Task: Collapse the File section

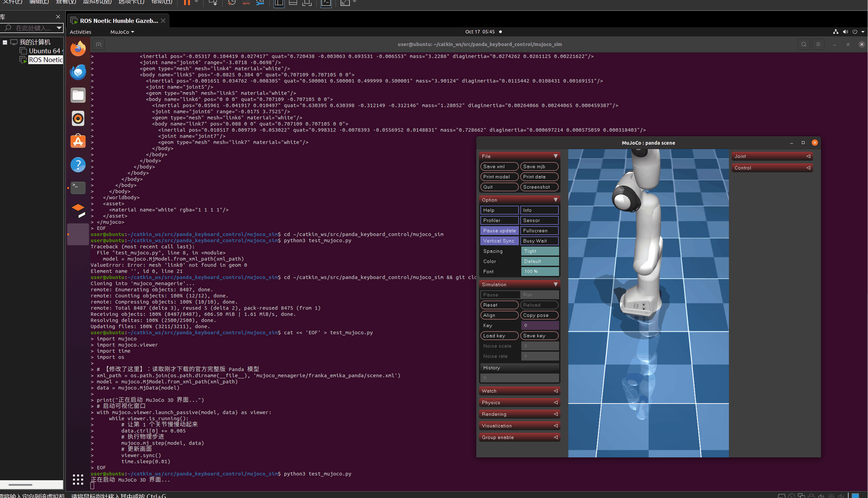Action: click(x=519, y=156)
